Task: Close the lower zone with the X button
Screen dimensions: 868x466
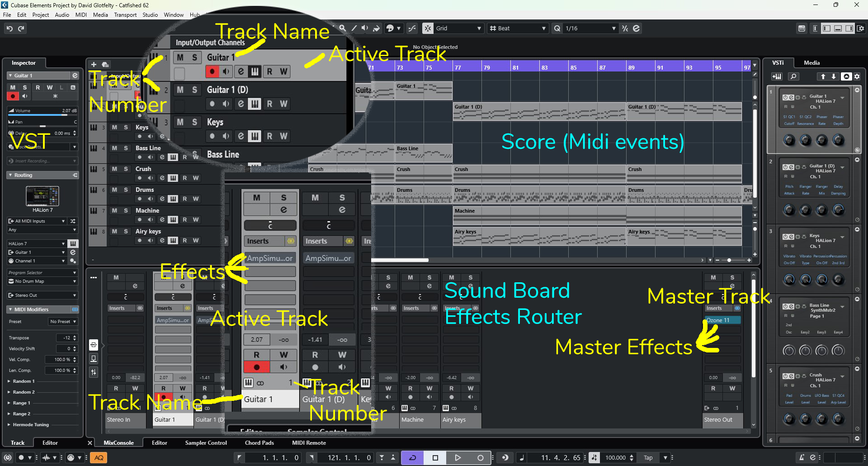Action: coord(90,442)
